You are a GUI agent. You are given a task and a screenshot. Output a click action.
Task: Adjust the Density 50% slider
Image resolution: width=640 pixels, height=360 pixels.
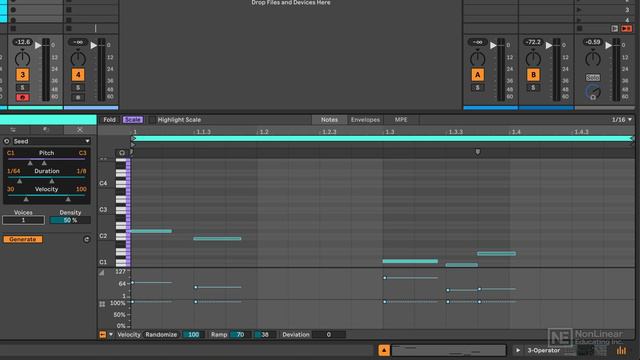(70, 220)
